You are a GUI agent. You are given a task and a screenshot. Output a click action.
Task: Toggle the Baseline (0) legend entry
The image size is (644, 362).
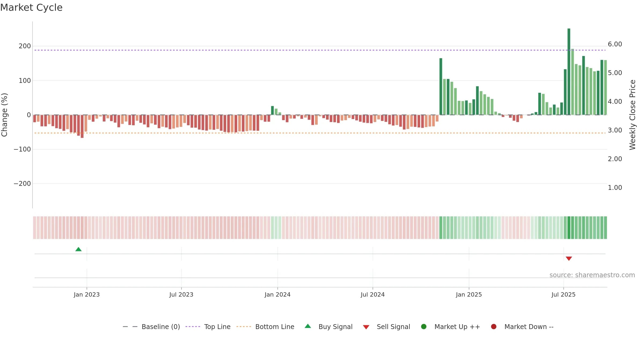151,327
